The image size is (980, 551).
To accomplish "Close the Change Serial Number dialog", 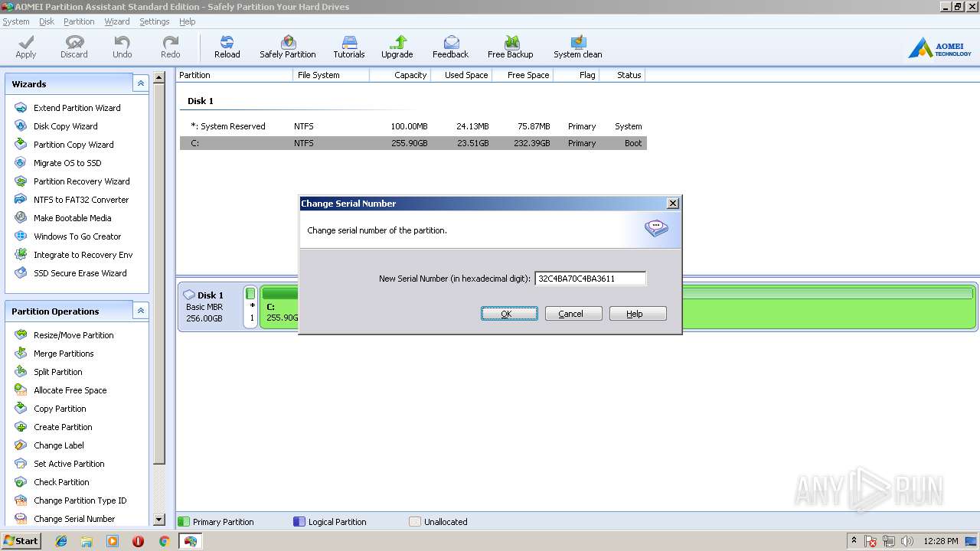I will click(x=672, y=204).
